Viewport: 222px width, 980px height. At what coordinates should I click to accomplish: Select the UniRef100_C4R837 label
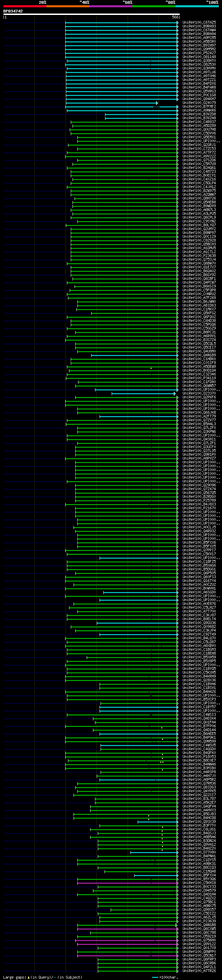tap(199, 122)
